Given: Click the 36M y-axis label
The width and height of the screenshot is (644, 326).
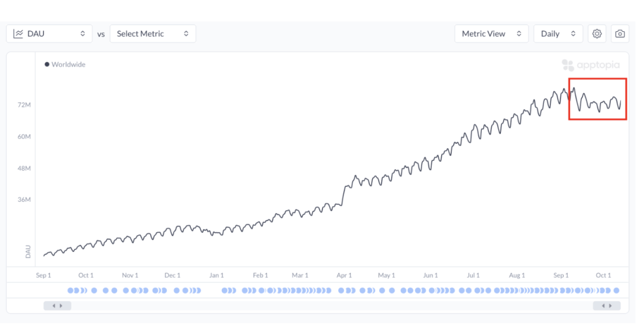Looking at the screenshot, I should click(x=24, y=199).
